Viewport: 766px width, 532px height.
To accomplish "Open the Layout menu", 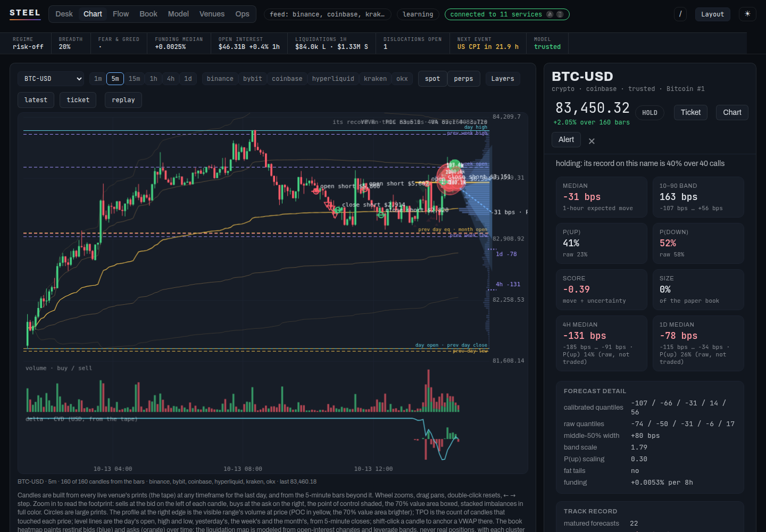I will point(712,14).
